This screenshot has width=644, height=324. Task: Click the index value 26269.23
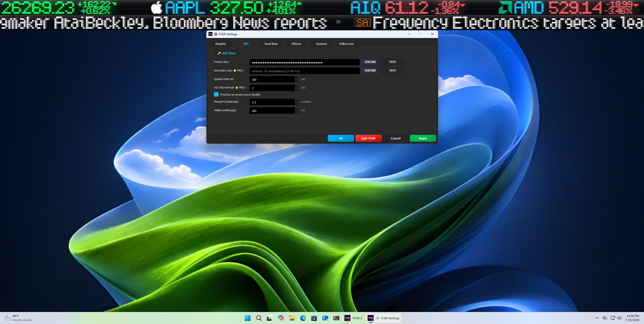[x=38, y=8]
